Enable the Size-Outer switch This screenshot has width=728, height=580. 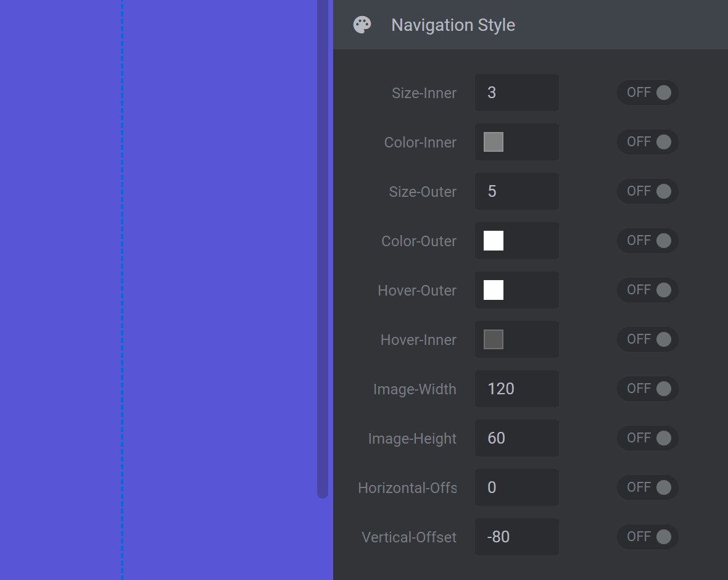click(648, 191)
